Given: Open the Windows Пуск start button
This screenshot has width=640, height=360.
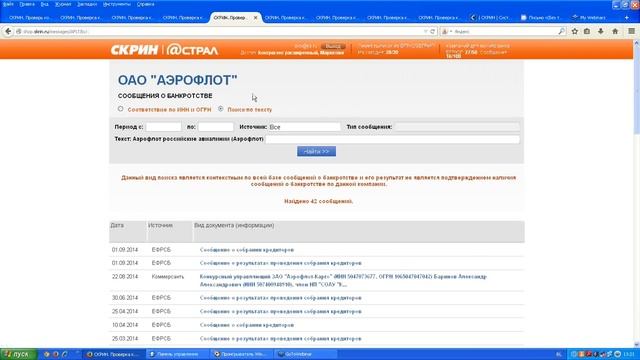Looking at the screenshot, I should point(18,354).
